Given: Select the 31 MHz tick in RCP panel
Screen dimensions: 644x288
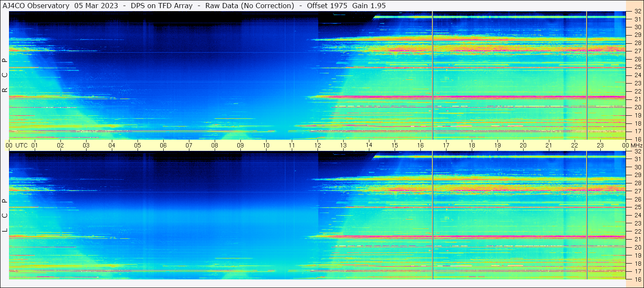Looking at the screenshot, I should [638, 19].
